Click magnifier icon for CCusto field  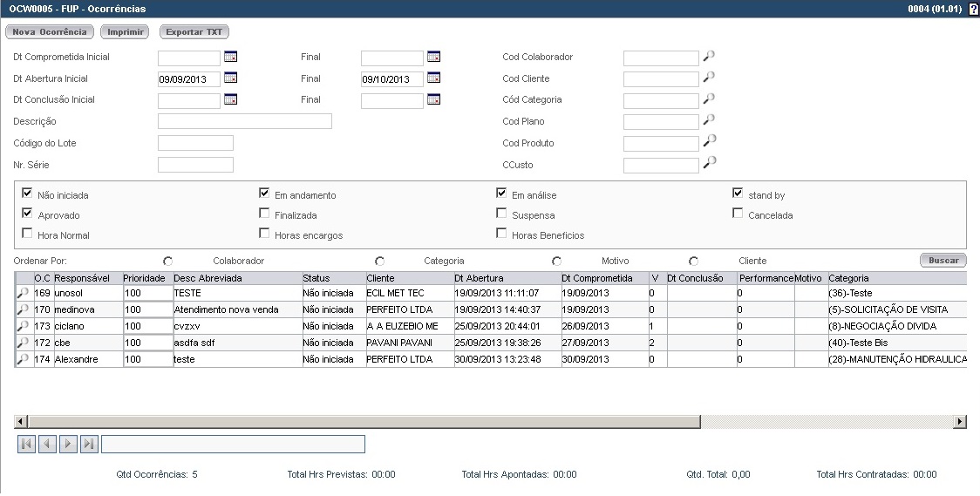(710, 162)
